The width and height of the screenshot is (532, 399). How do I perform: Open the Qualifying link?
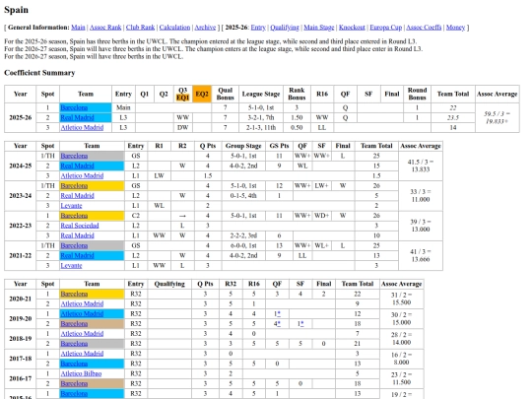(x=285, y=28)
